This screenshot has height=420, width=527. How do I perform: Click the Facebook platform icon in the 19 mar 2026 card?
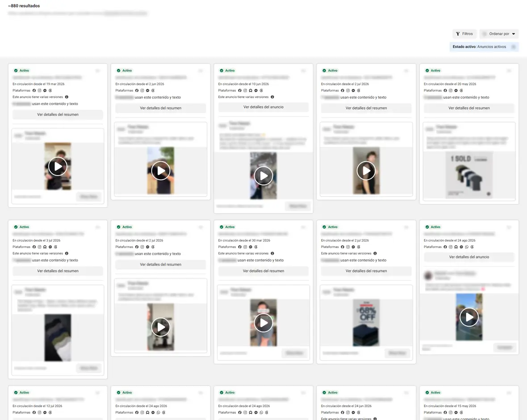[x=34, y=90]
